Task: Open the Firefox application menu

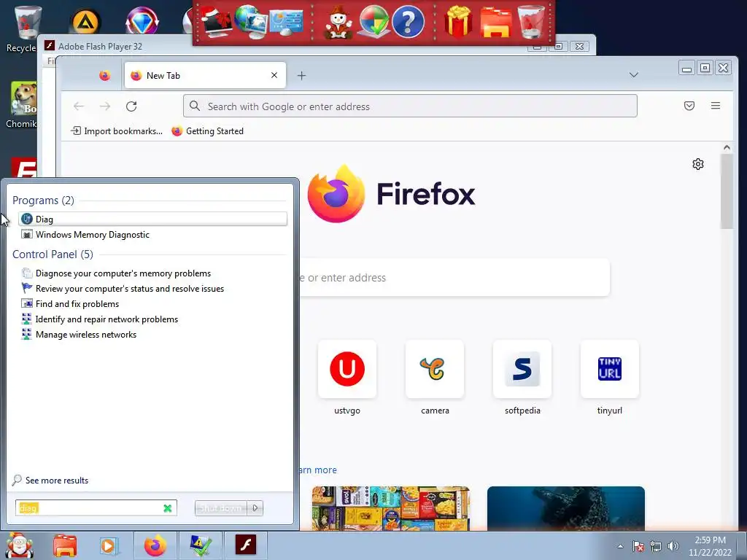Action: click(x=716, y=106)
